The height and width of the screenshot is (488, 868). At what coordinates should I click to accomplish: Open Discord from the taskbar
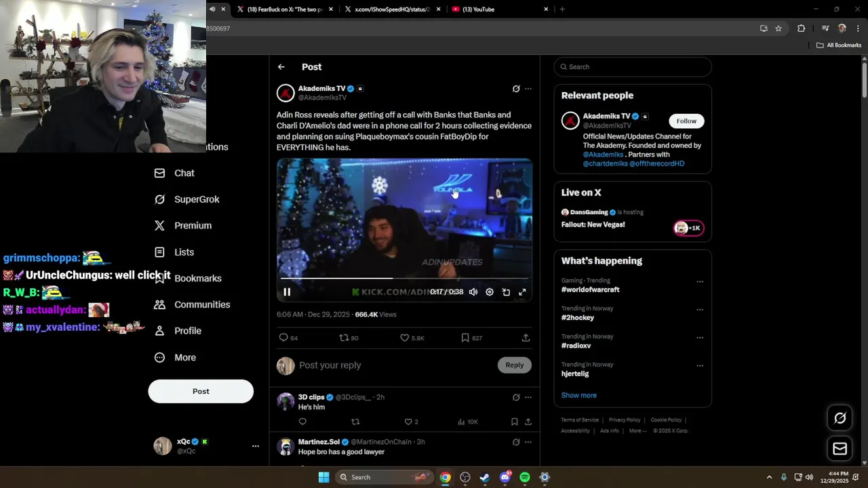[x=505, y=477]
